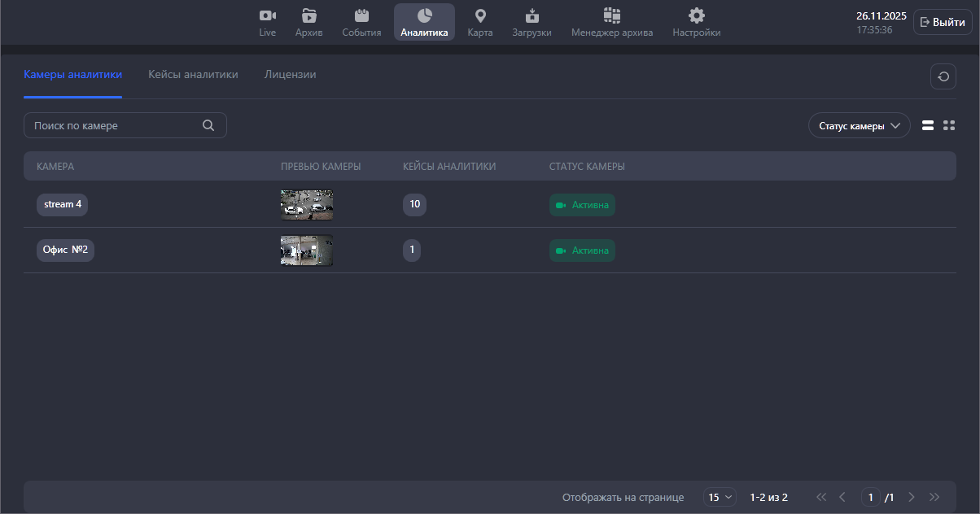
Task: Click the Выйти logout button
Action: 943,23
